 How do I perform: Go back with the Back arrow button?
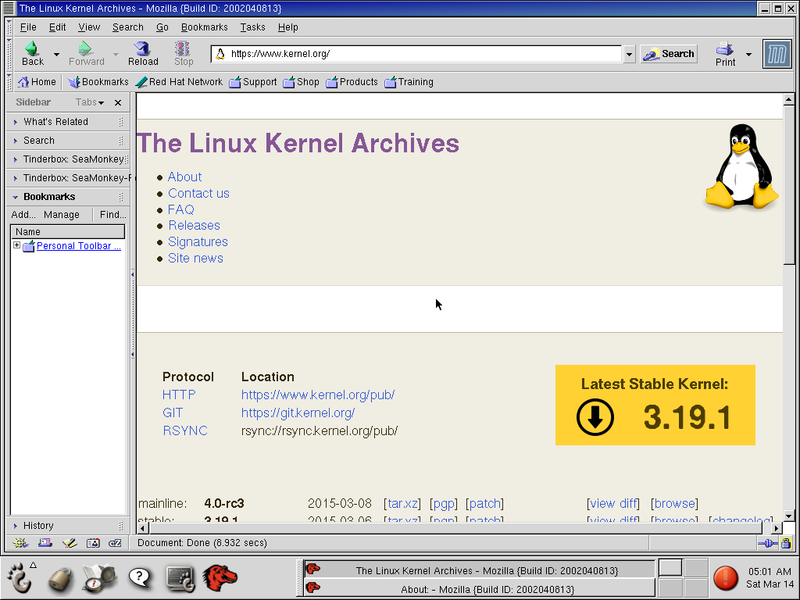coord(32,53)
